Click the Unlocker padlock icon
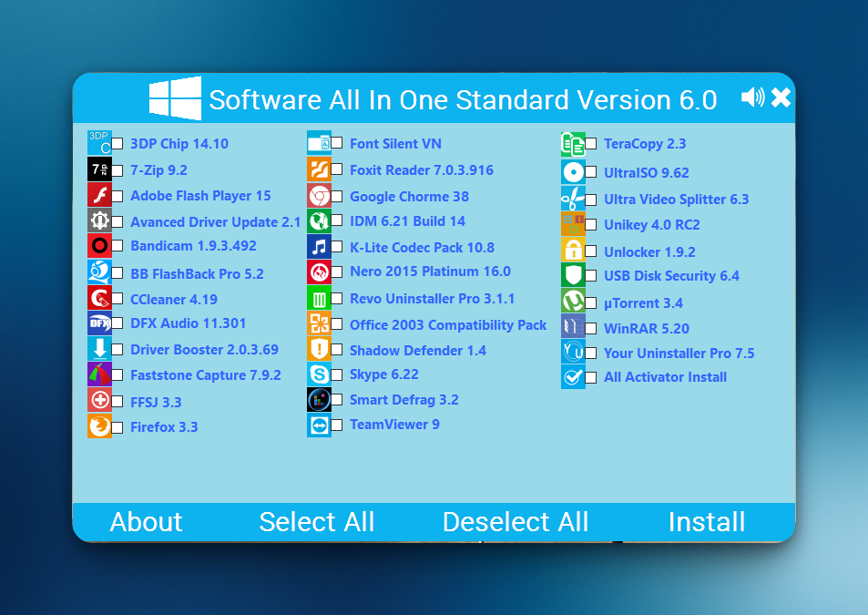The height and width of the screenshot is (615, 868). [573, 250]
